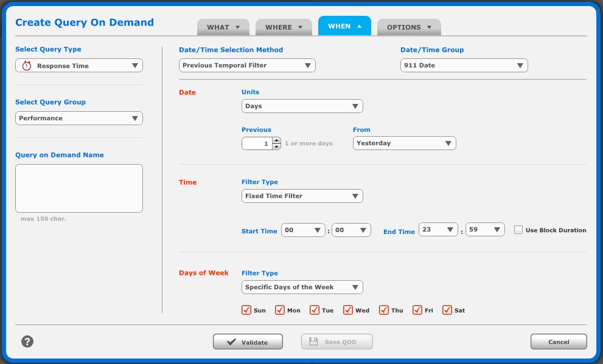This screenshot has width=603, height=364.
Task: Open the End Time hour dropdown
Action: [438, 230]
